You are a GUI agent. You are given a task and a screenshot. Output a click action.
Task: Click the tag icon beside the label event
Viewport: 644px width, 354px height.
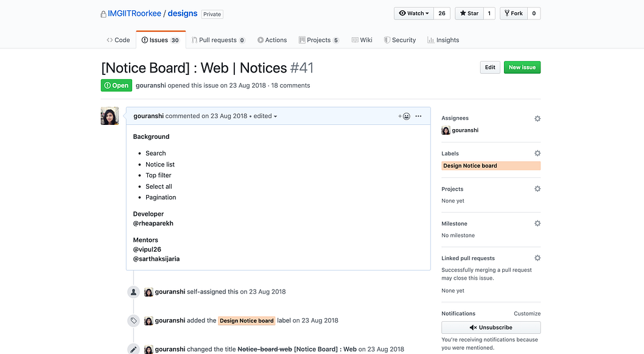click(x=133, y=320)
